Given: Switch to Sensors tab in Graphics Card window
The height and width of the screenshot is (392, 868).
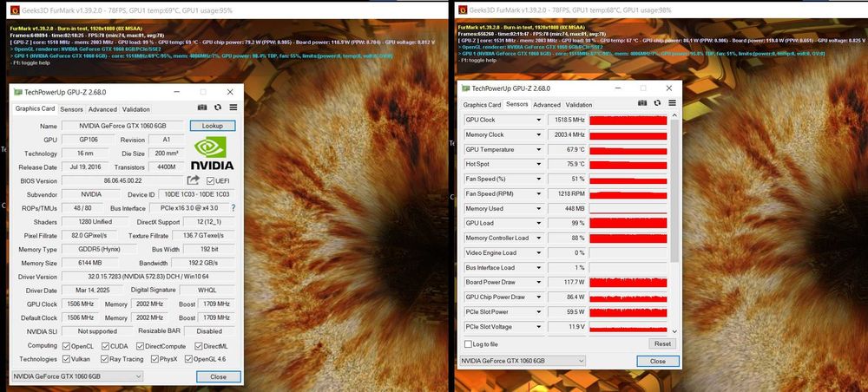Looking at the screenshot, I should coord(71,109).
